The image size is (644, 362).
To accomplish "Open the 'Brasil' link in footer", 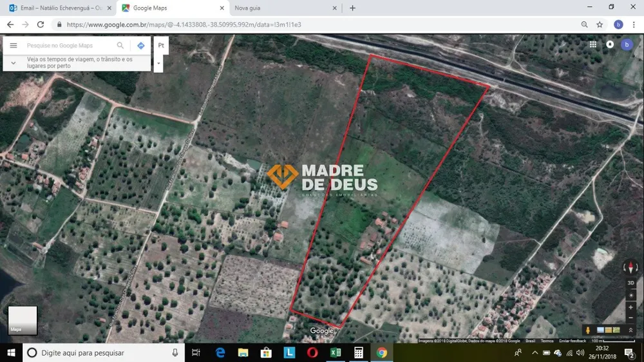I will tap(530, 341).
